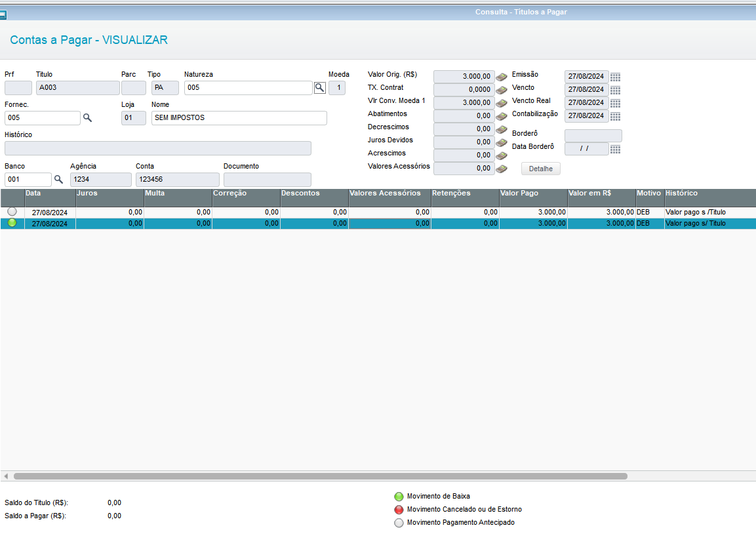The width and height of the screenshot is (756, 553).
Task: Select the green-status second movement row
Action: pyautogui.click(x=378, y=224)
